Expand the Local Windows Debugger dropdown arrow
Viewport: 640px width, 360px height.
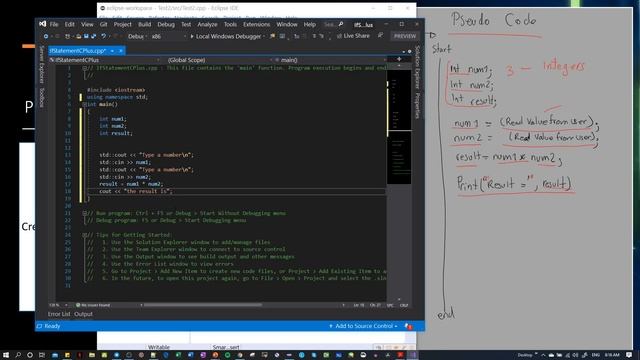264,36
